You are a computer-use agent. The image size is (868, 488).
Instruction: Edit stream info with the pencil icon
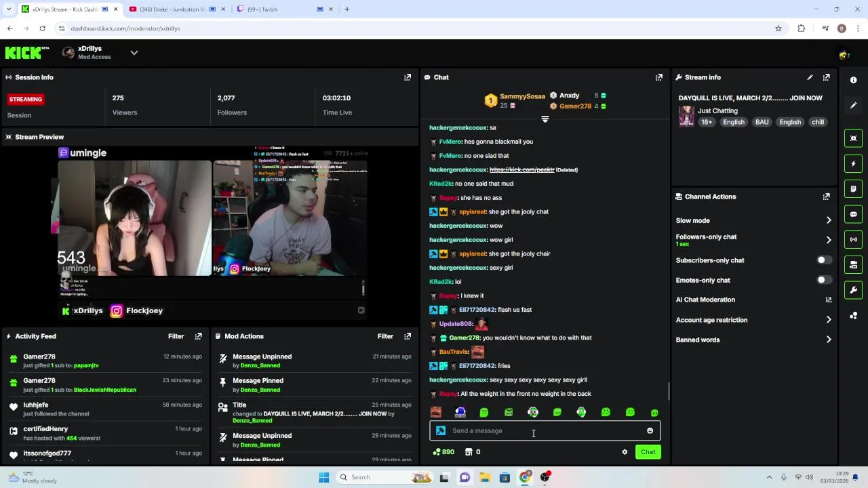[x=810, y=77]
